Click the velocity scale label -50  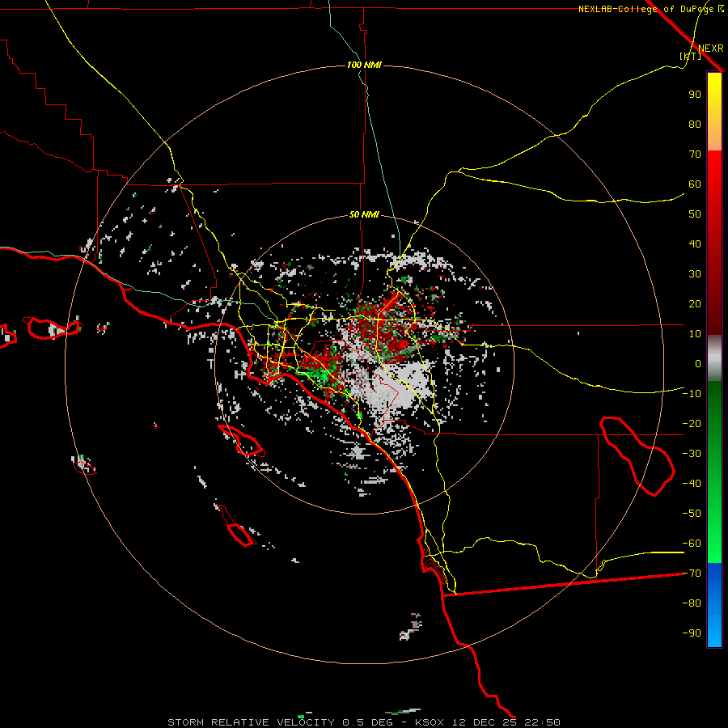pyautogui.click(x=692, y=514)
